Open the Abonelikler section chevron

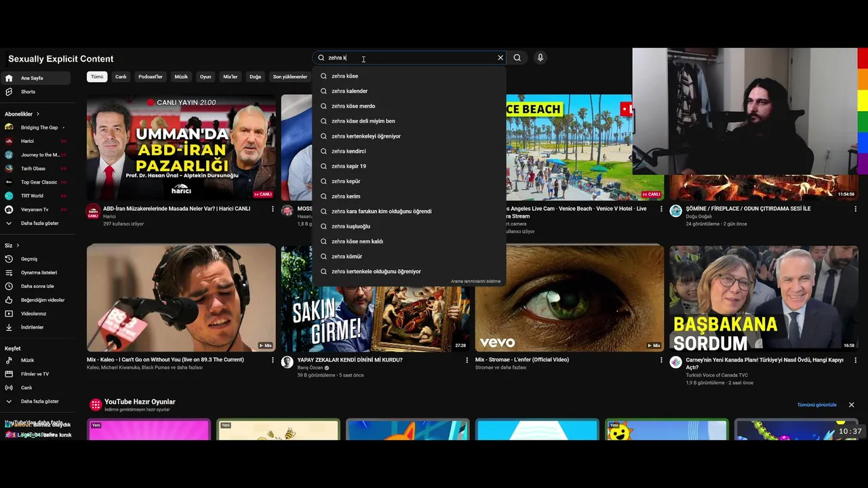38,114
